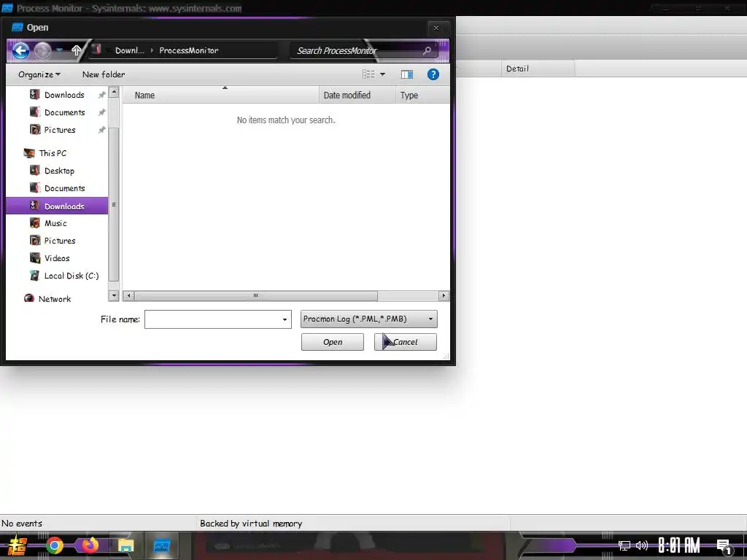Sort by the Name column header
The image size is (747, 560).
220,96
